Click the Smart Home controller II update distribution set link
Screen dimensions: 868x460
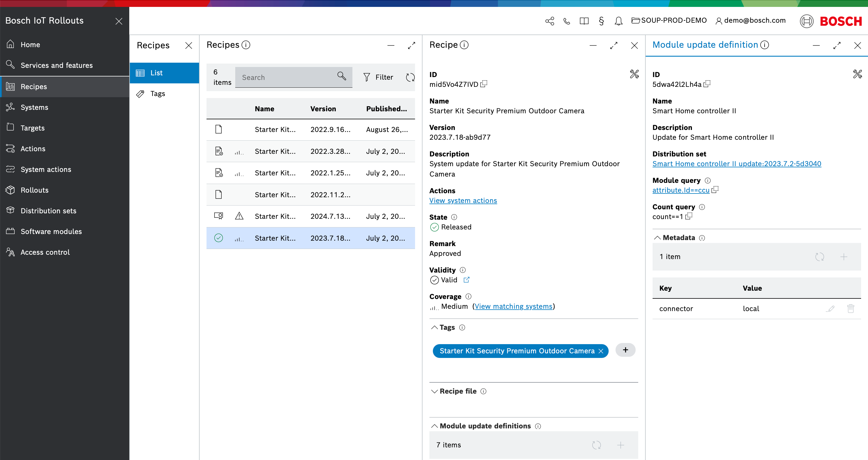coord(737,164)
